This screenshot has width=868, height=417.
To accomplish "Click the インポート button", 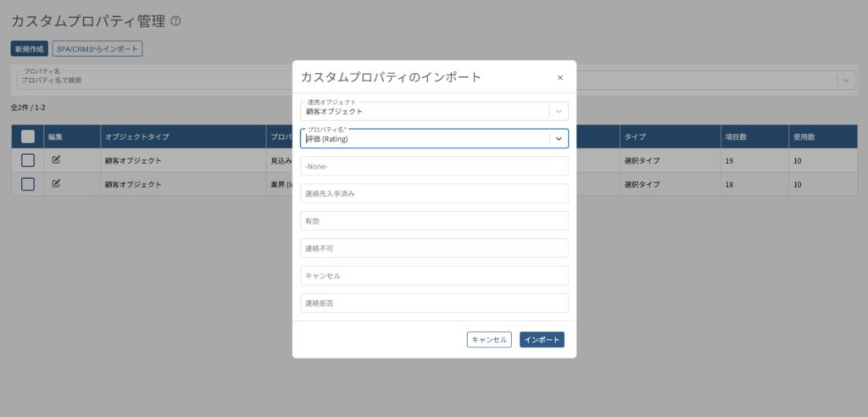I will (542, 340).
